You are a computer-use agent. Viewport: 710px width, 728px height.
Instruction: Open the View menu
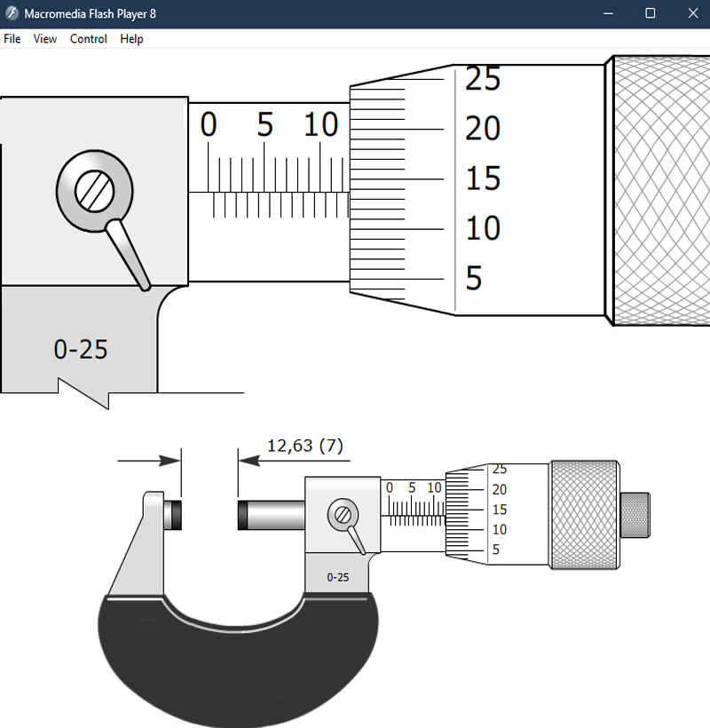point(45,39)
